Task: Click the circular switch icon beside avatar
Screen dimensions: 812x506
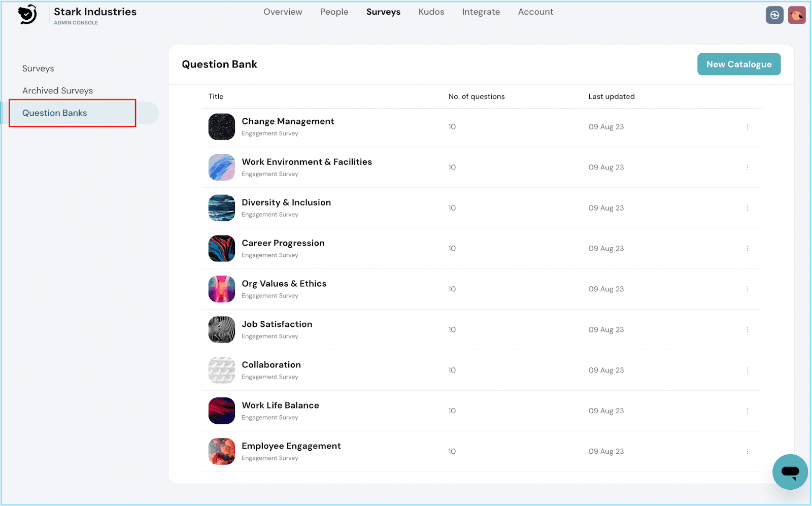Action: point(774,15)
